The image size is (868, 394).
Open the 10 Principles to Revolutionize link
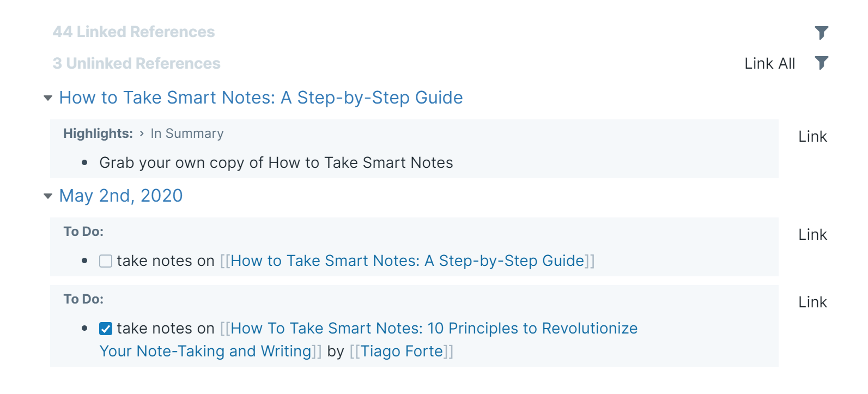(x=434, y=329)
